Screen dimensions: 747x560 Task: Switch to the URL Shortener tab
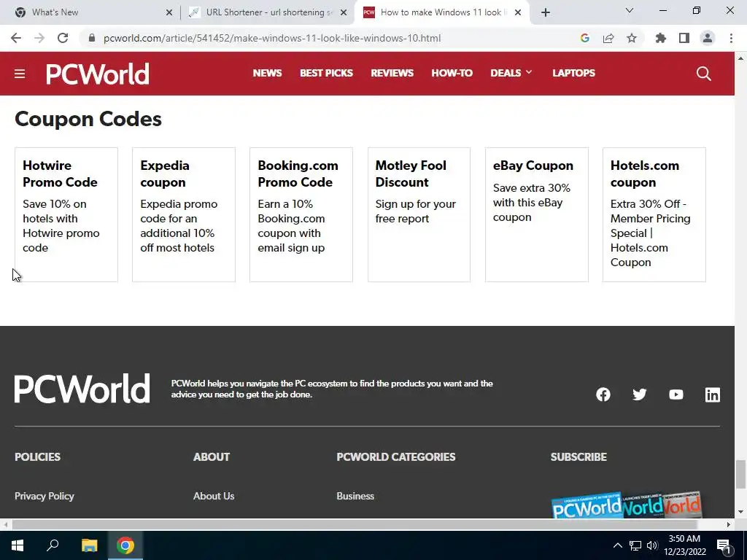(x=267, y=12)
